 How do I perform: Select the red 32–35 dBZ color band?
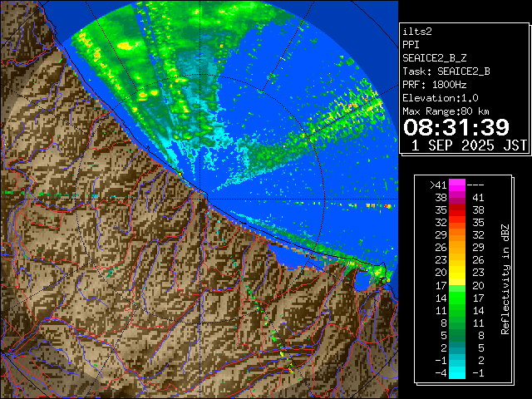[457, 223]
